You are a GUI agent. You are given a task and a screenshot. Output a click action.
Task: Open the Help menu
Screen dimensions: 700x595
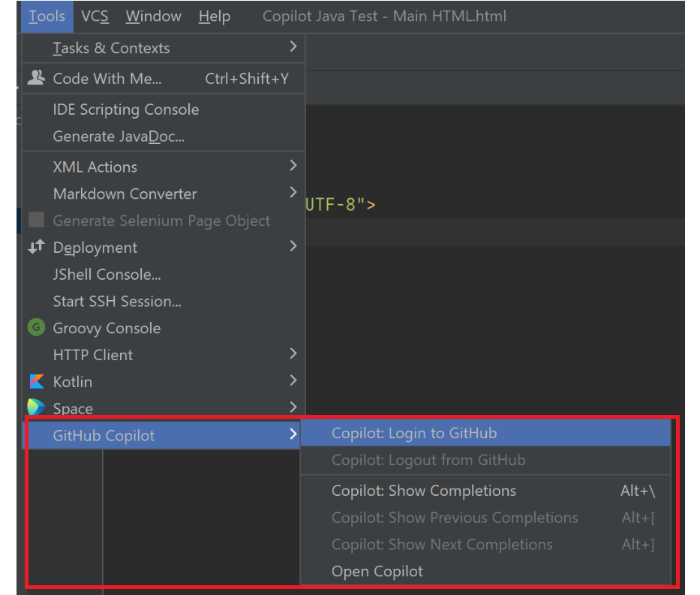(215, 17)
